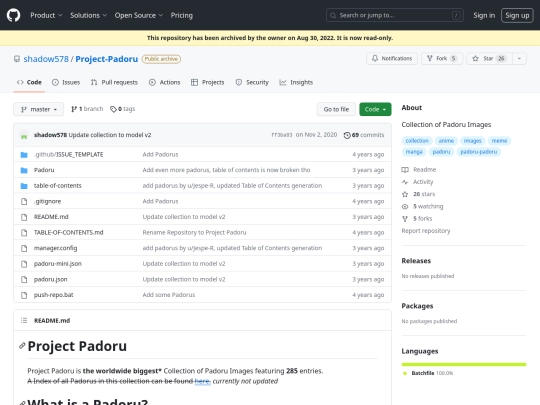Open the GitHub homepage logo

click(x=13, y=15)
